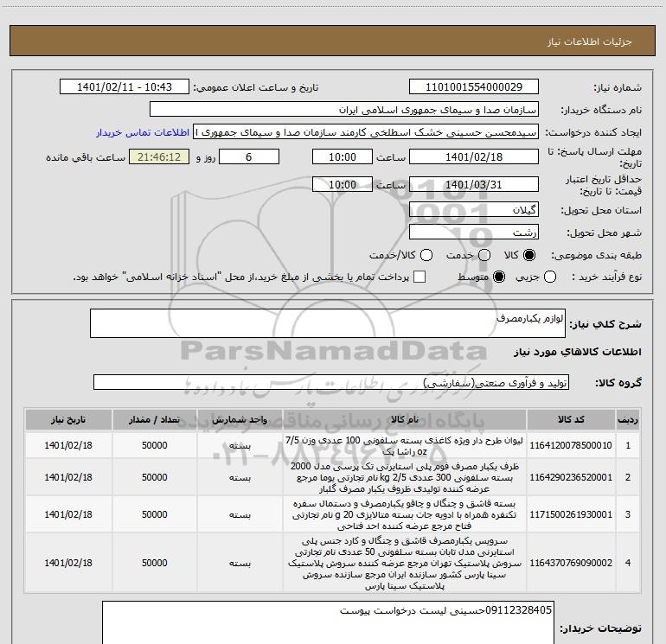Click the price validity hour 10:00 field
This screenshot has height=644, width=666.
343,184
